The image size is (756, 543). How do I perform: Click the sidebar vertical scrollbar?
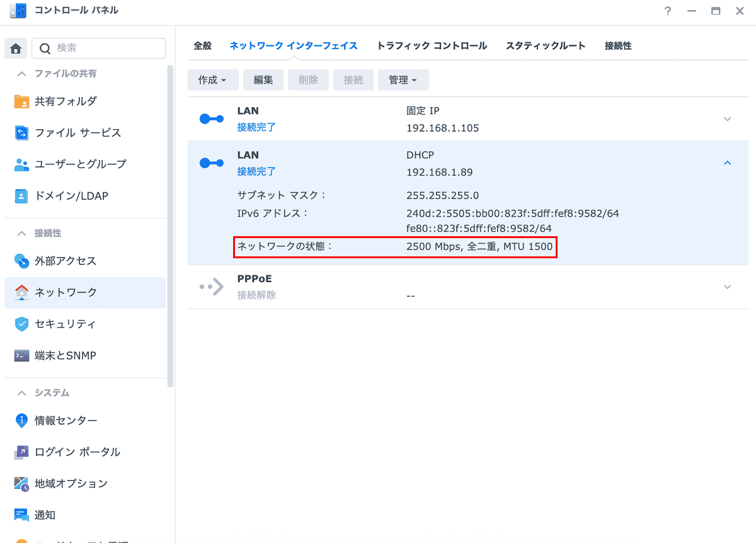pyautogui.click(x=170, y=226)
